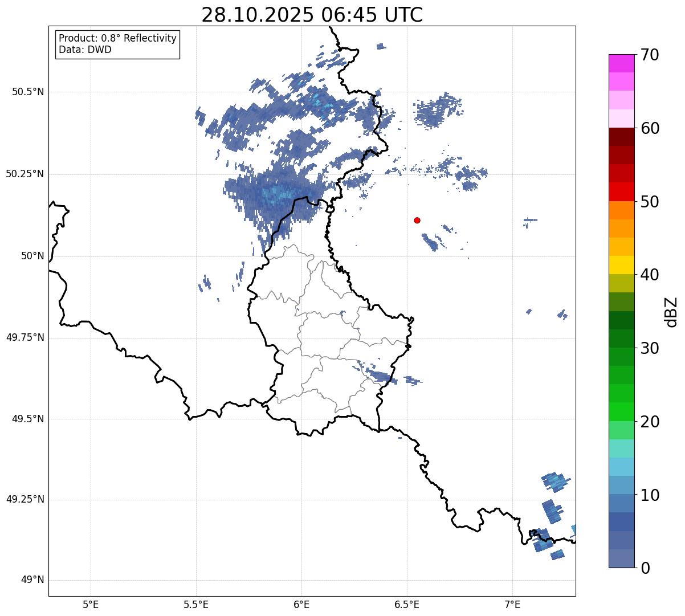Click the bright green colorbar segment at 20
This screenshot has height=616, width=685.
coord(621,412)
